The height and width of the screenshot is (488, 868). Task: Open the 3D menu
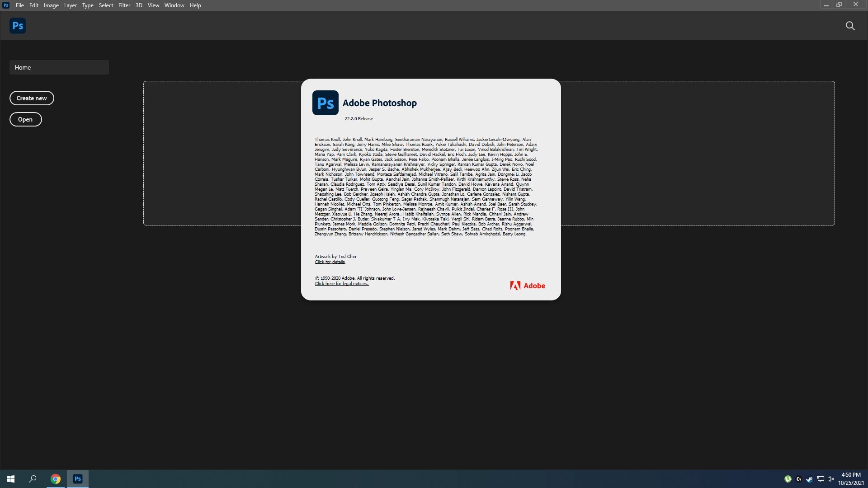click(x=139, y=5)
